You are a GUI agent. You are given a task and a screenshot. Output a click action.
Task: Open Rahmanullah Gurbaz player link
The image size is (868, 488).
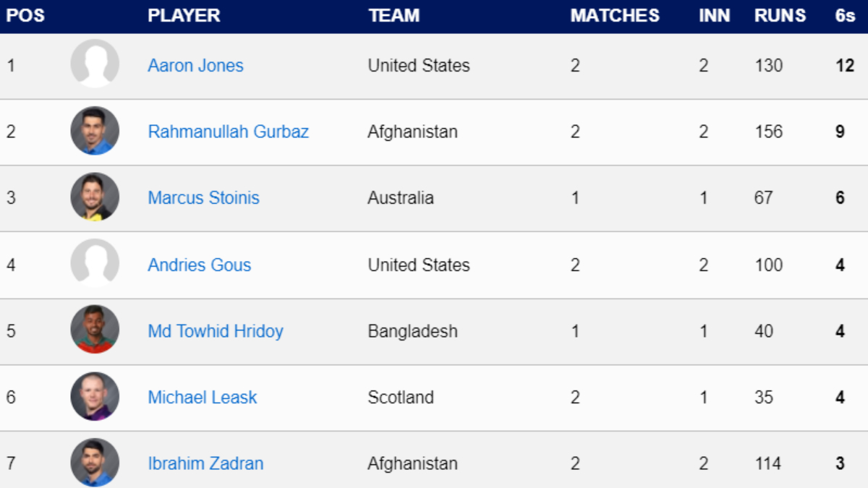click(x=228, y=132)
